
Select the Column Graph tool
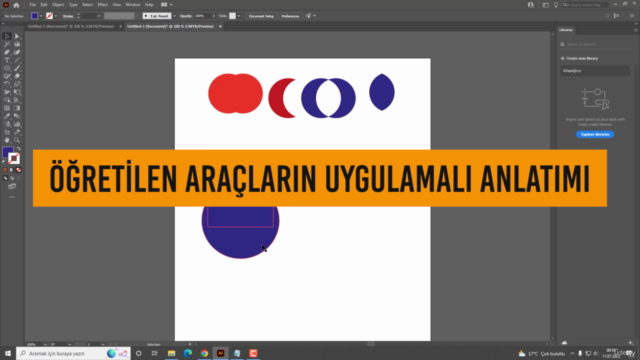click(x=17, y=124)
